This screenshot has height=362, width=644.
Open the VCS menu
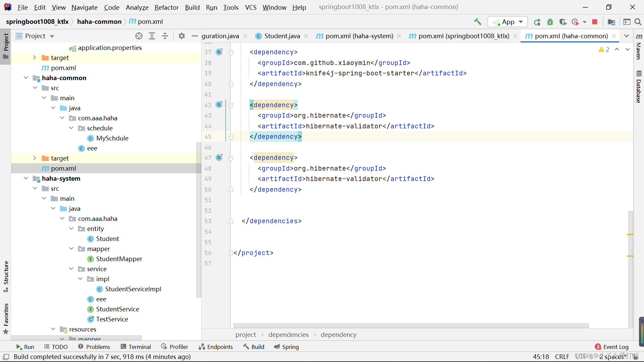(x=251, y=7)
